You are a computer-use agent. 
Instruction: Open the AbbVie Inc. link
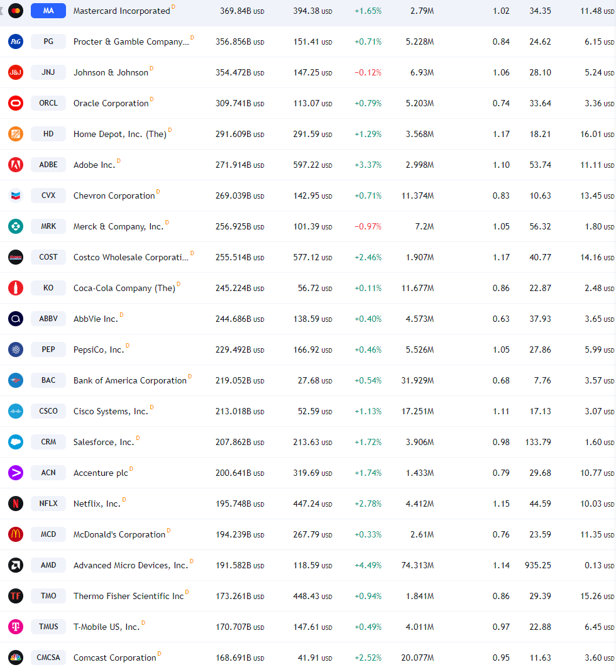[96, 319]
